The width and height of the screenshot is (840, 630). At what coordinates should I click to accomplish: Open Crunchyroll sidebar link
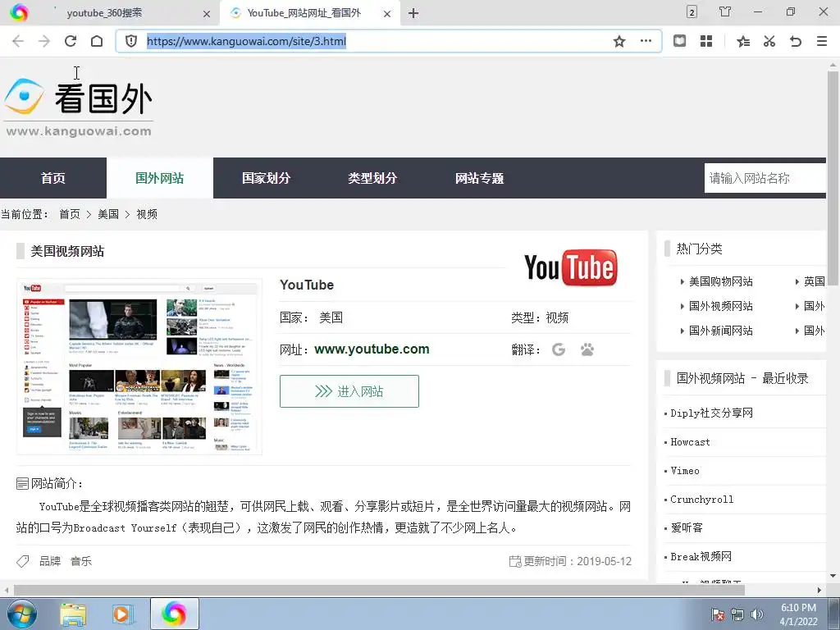(x=702, y=500)
